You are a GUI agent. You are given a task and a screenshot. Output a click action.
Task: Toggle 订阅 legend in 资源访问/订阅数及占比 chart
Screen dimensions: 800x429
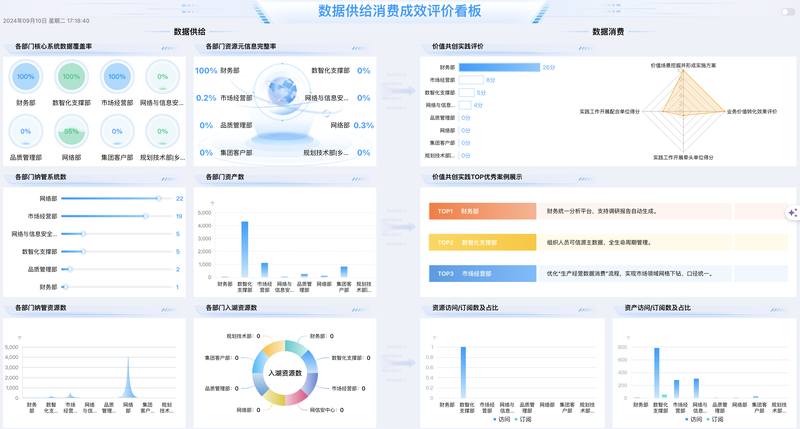523,419
